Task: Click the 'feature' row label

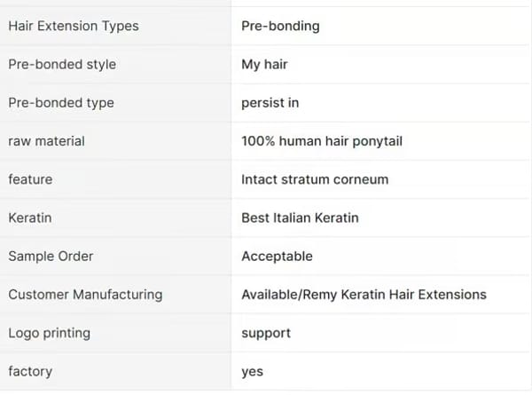Action: click(x=30, y=179)
